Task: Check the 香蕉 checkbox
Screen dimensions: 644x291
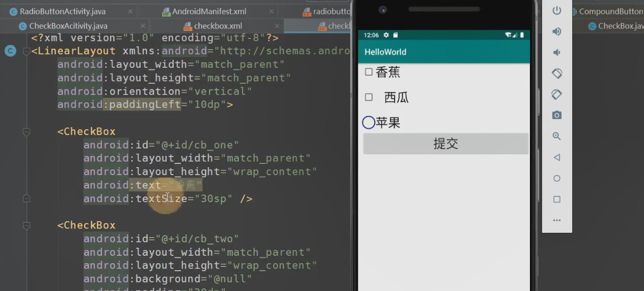Action: 368,72
